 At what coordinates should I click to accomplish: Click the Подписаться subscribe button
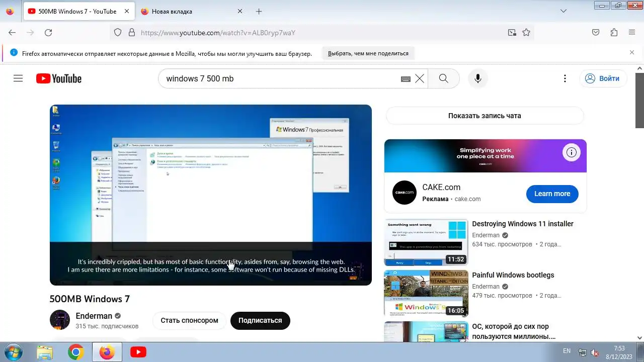pyautogui.click(x=260, y=320)
